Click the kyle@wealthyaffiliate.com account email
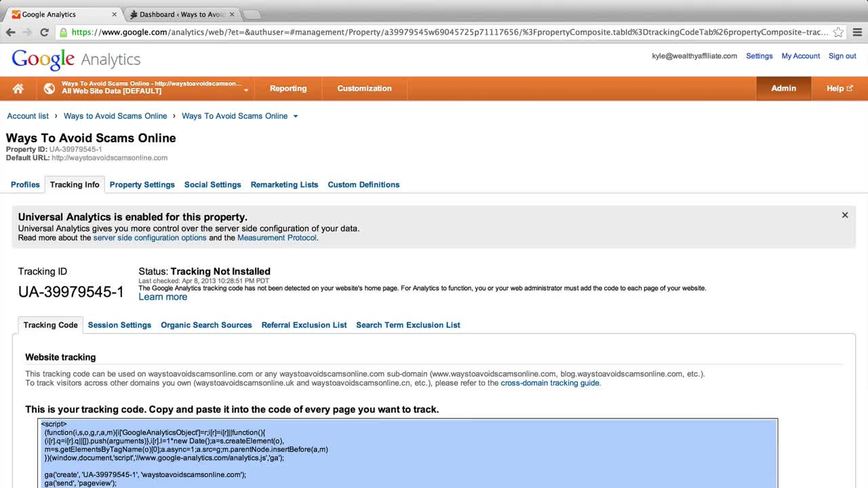 click(694, 56)
